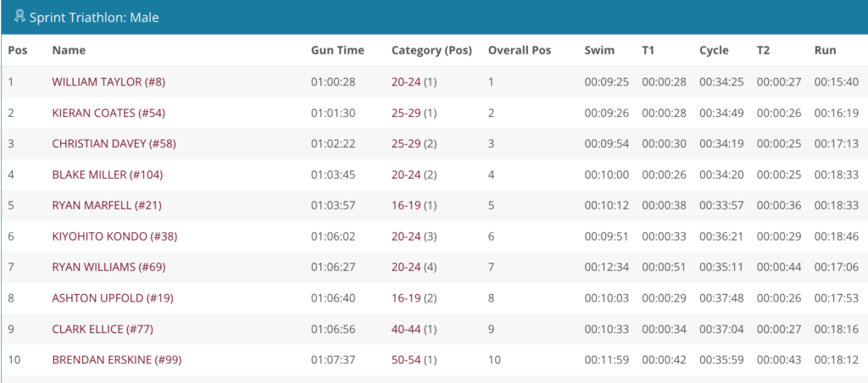The image size is (868, 383).
Task: Click KIYOHITO KONDO (#38) name
Action: (114, 237)
